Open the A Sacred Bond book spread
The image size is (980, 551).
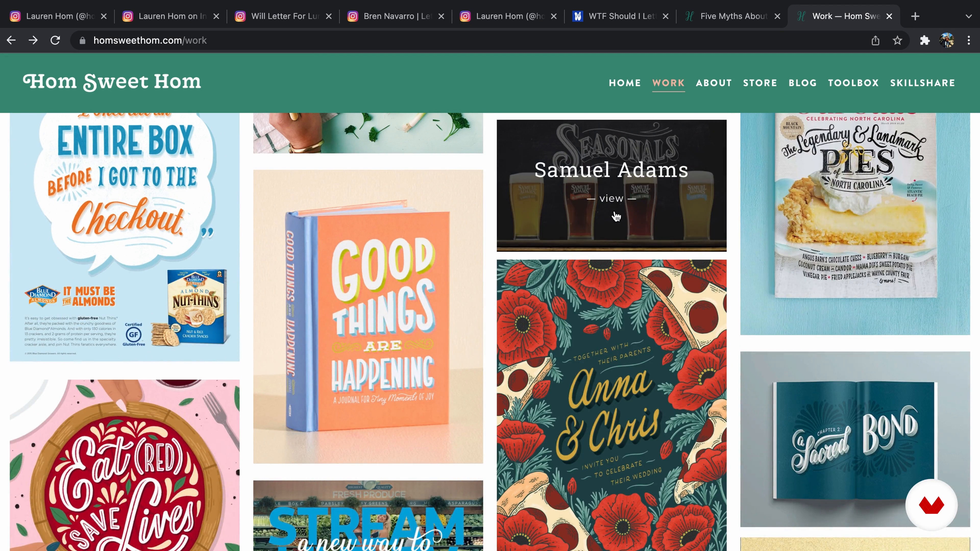(x=855, y=439)
